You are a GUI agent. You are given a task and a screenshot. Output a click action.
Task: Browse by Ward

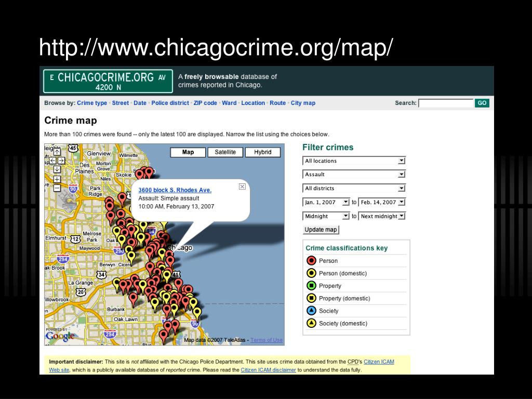pyautogui.click(x=229, y=103)
